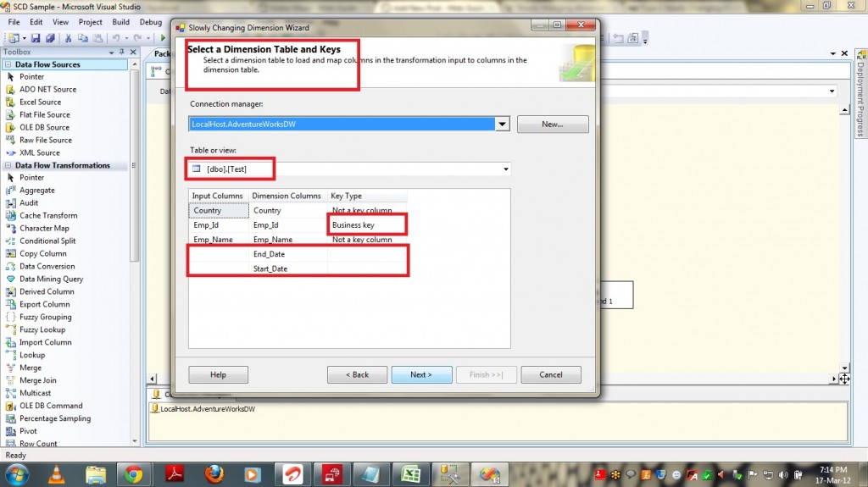868x487 pixels.
Task: Choose the Flat File Source item
Action: (x=44, y=114)
